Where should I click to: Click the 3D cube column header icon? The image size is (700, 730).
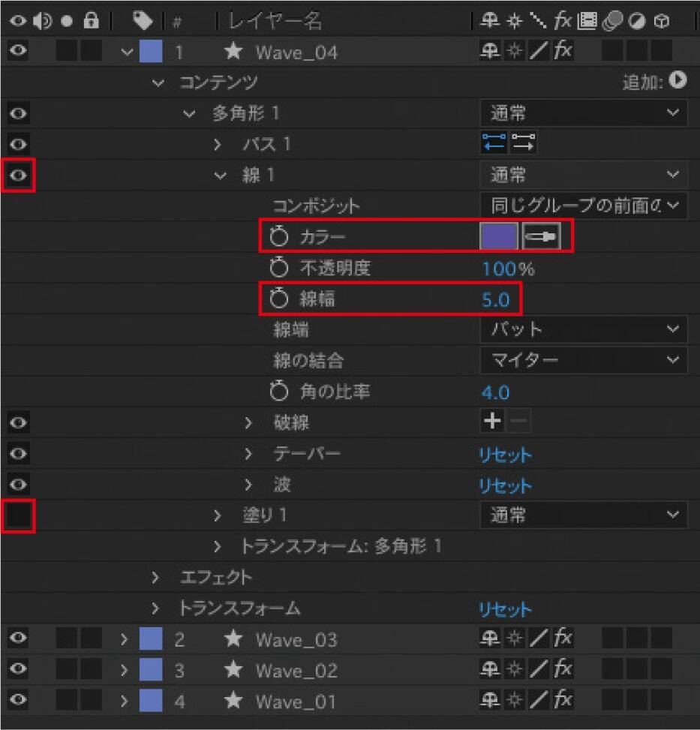tap(662, 20)
